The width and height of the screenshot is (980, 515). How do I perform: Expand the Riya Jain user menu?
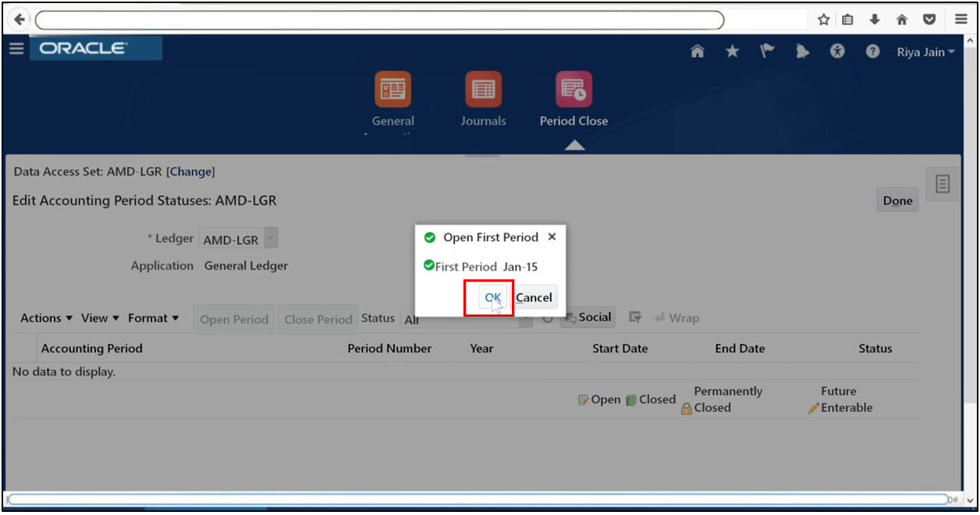[x=925, y=51]
